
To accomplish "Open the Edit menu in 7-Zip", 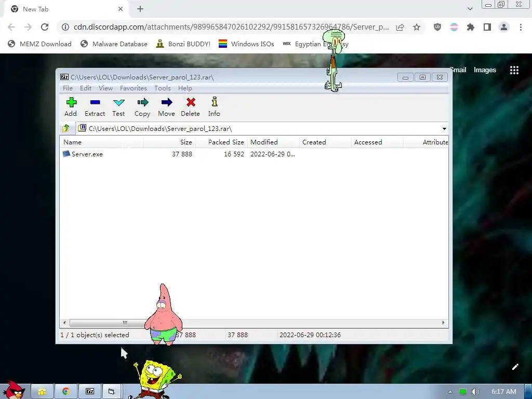I will coord(86,88).
